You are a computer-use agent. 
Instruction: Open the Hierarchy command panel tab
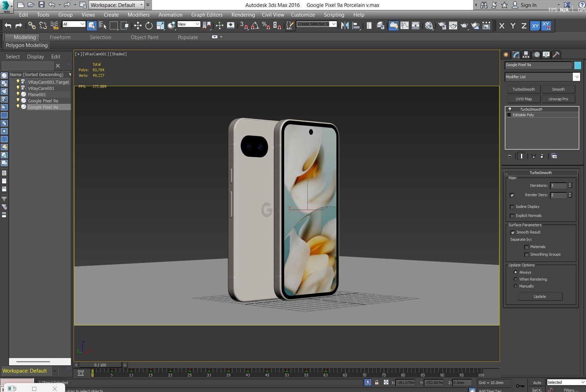click(x=526, y=55)
